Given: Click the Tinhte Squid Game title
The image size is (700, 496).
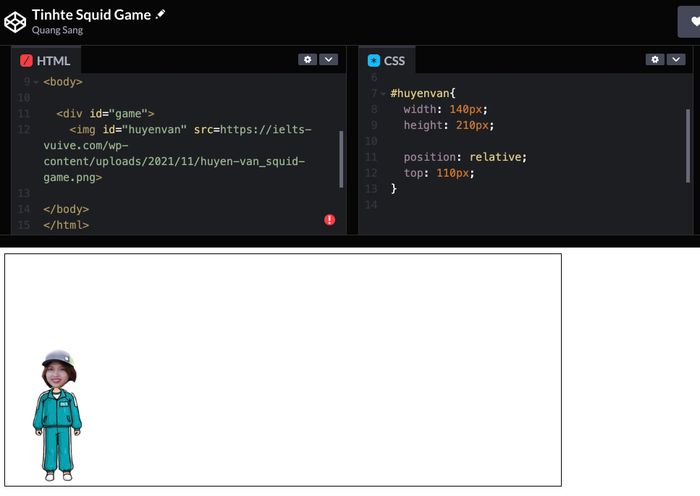Looking at the screenshot, I should pos(91,14).
